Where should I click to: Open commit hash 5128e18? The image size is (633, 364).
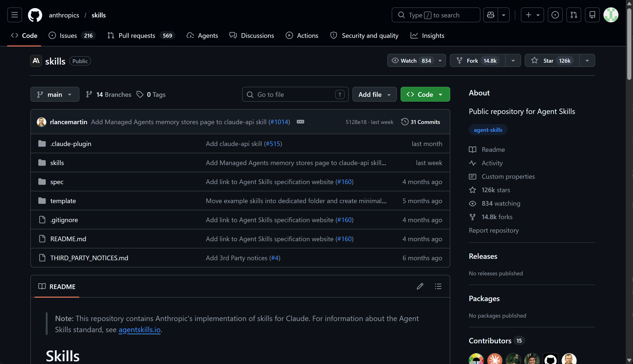pyautogui.click(x=356, y=122)
